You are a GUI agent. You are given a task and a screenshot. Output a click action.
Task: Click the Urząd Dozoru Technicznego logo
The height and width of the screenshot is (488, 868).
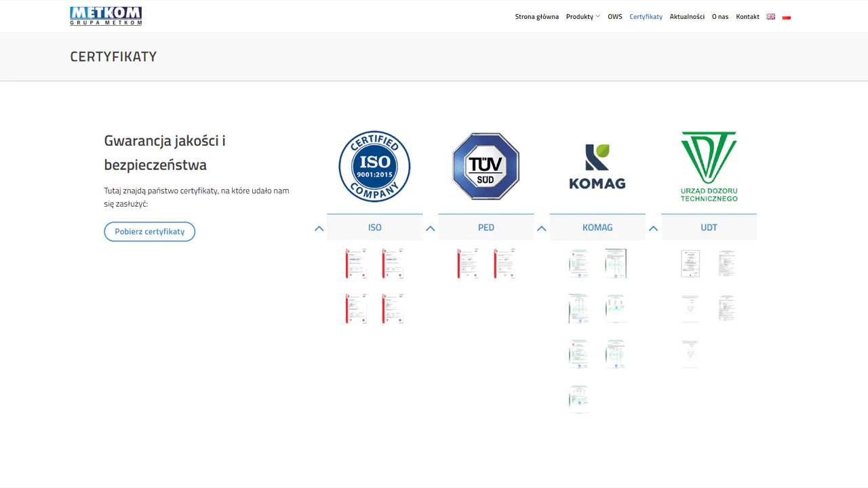coord(709,166)
